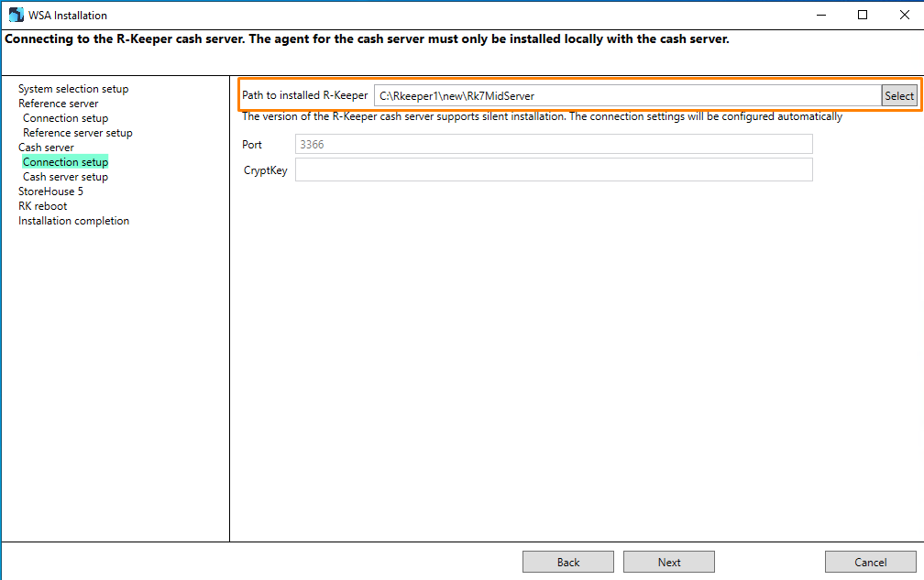924x580 pixels.
Task: Open Reference server setup step
Action: (78, 133)
